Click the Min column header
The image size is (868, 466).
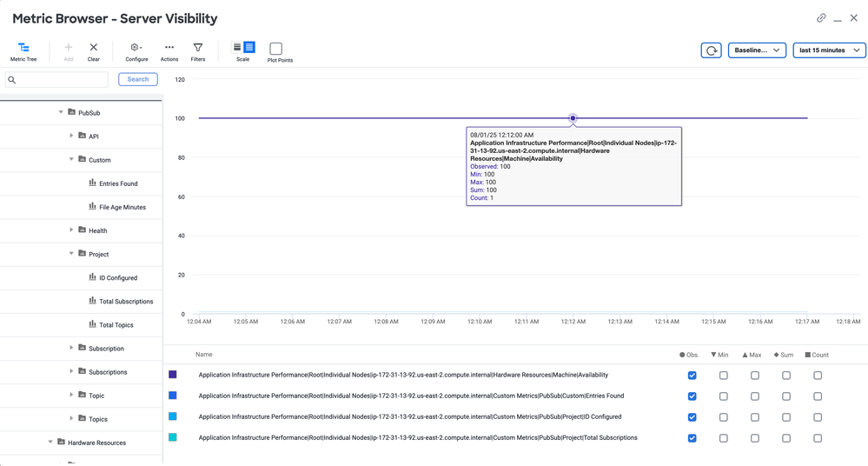click(719, 355)
